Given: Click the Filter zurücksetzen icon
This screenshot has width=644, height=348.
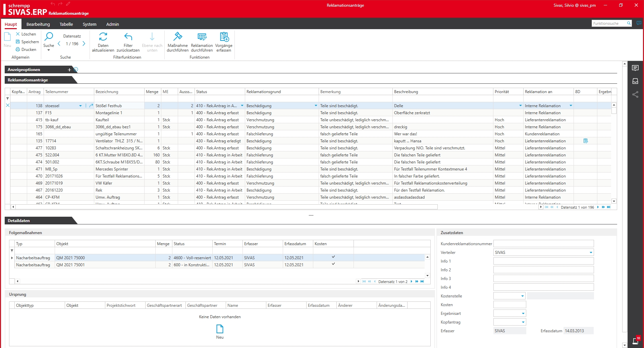Looking at the screenshot, I should pyautogui.click(x=128, y=37).
